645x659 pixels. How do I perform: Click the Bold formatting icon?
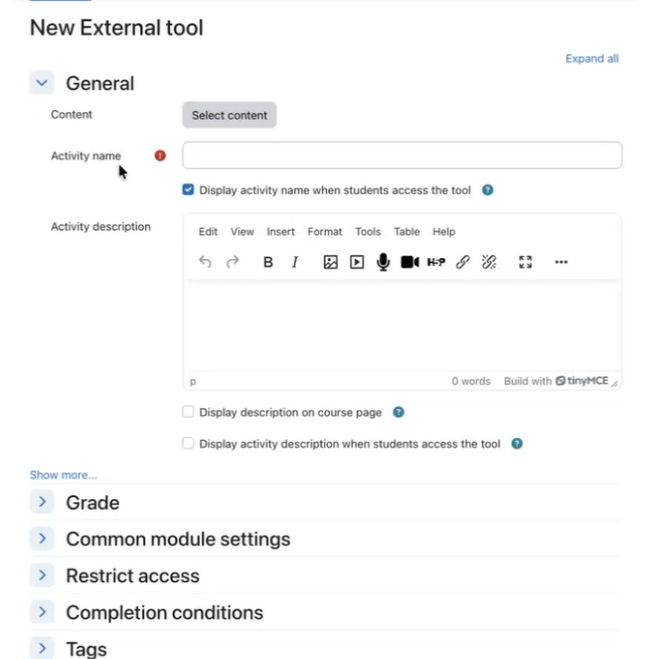[268, 262]
